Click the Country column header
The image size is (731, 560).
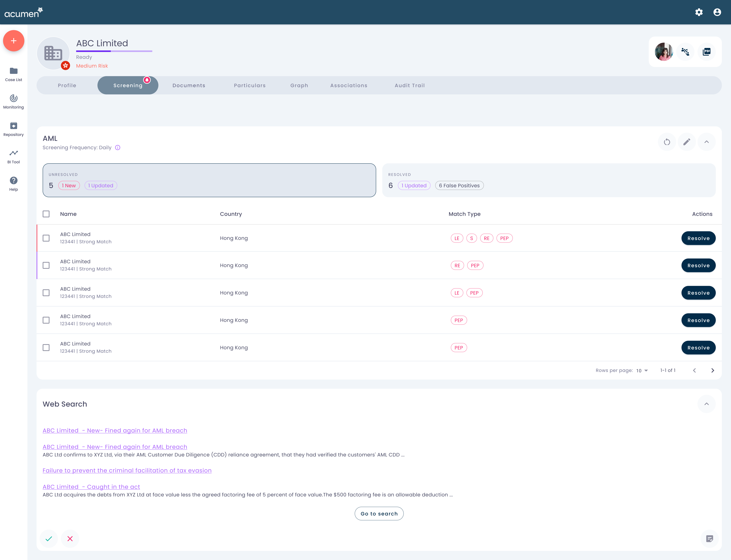(x=231, y=214)
